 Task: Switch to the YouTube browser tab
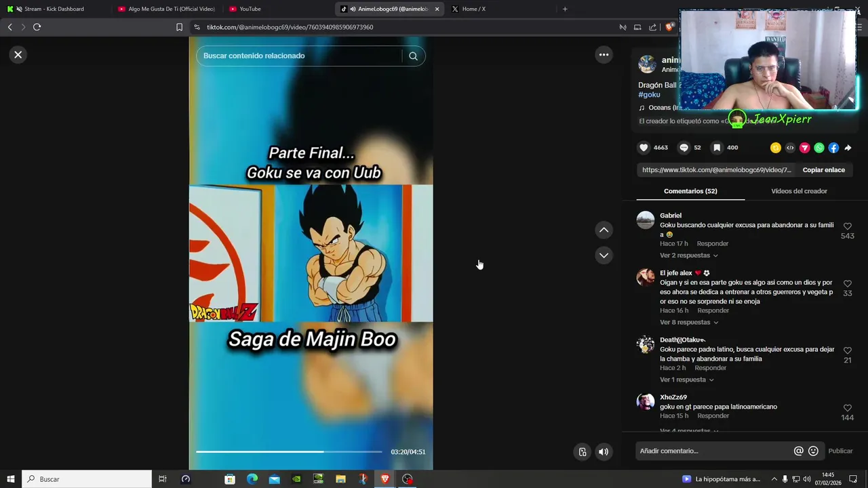point(278,9)
